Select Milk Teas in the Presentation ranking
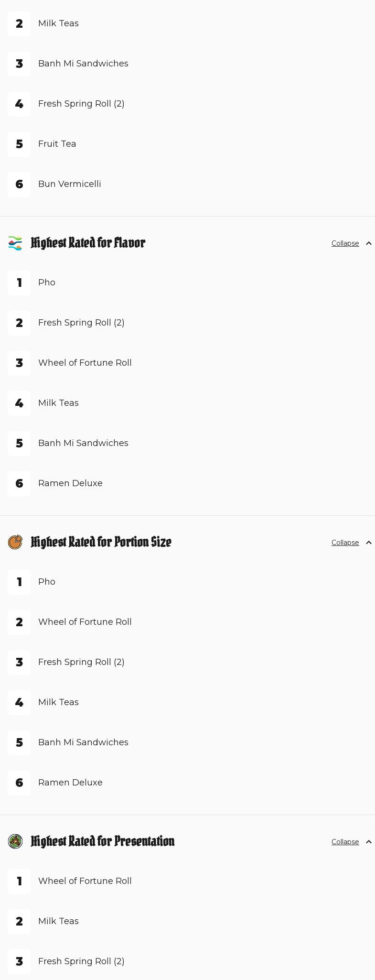Screen dimensions: 375x980 [58, 921]
